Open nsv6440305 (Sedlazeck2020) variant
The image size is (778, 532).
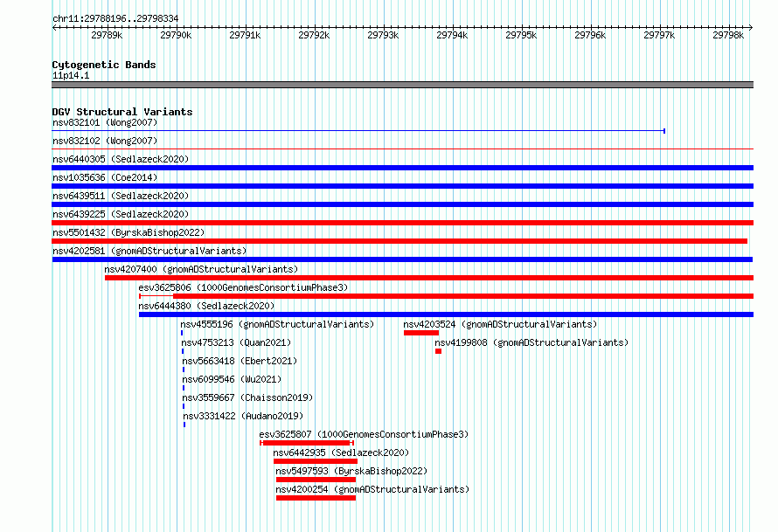point(121,159)
